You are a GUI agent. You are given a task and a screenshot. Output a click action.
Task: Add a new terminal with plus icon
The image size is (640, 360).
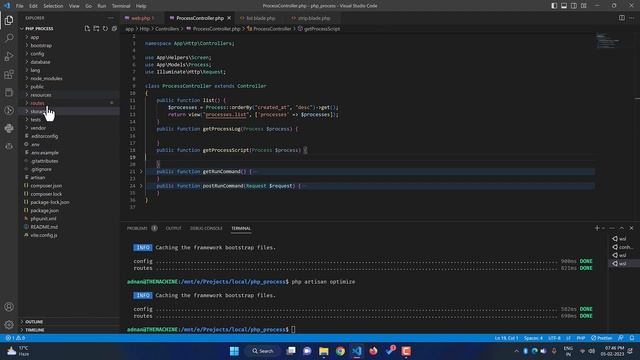[x=597, y=228]
